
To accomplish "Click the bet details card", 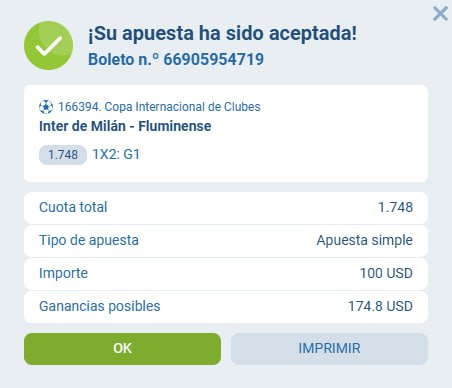I will [x=226, y=133].
